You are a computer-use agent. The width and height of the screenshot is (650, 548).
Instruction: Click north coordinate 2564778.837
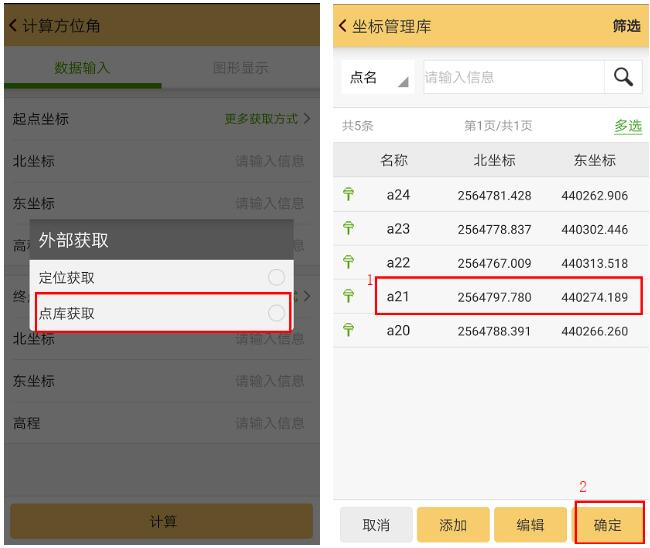pyautogui.click(x=494, y=229)
